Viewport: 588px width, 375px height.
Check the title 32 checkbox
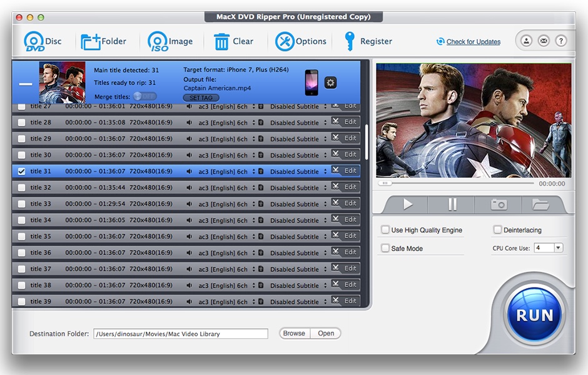click(x=22, y=187)
